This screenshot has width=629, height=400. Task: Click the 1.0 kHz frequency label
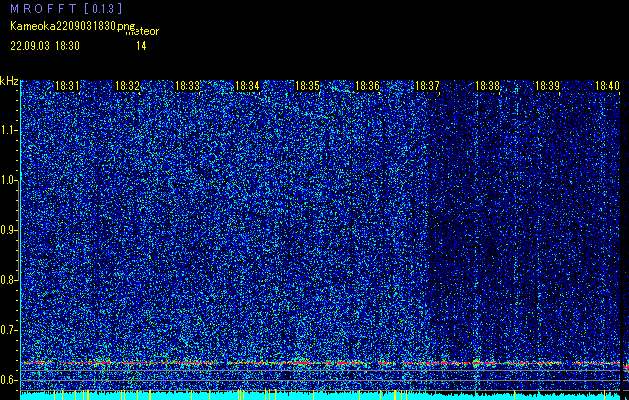tap(8, 181)
